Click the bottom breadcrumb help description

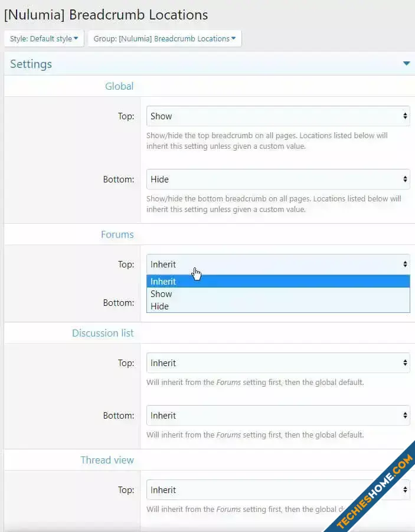(x=274, y=204)
